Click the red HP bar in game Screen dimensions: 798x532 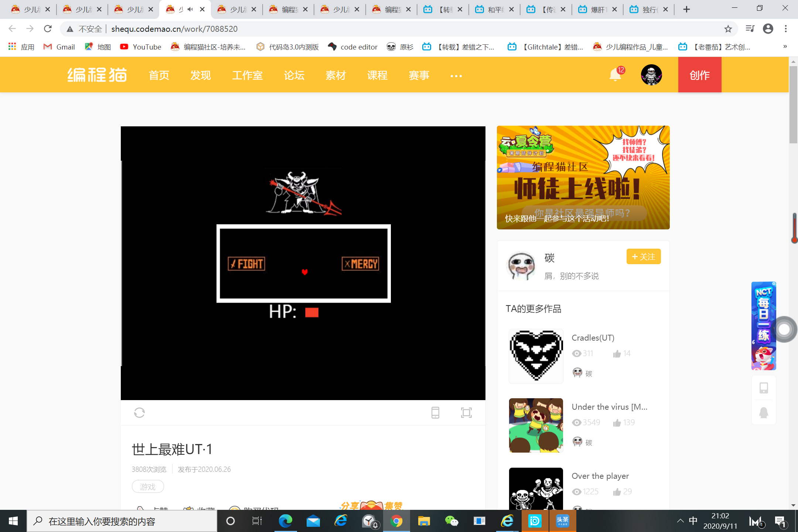click(x=312, y=313)
